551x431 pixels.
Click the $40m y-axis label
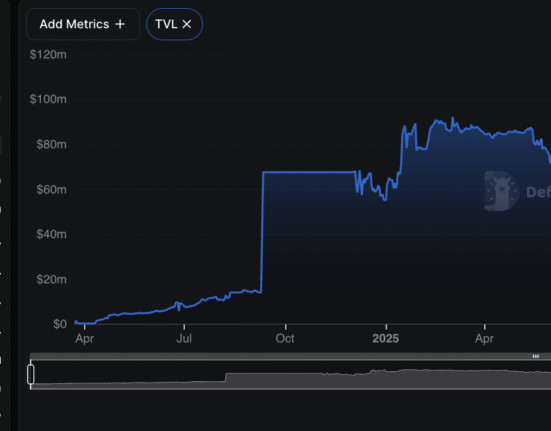tap(51, 234)
